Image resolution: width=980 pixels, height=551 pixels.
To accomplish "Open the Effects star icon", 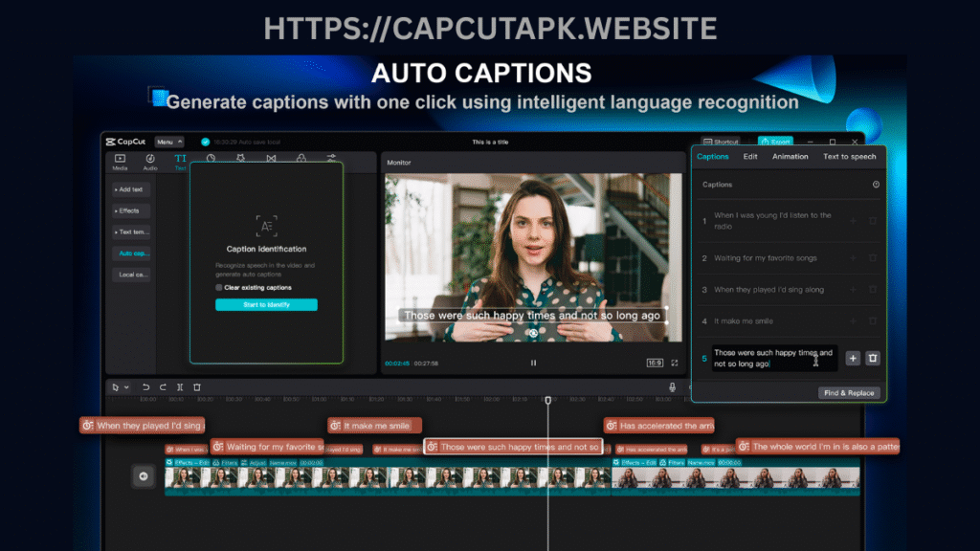I will [x=240, y=159].
